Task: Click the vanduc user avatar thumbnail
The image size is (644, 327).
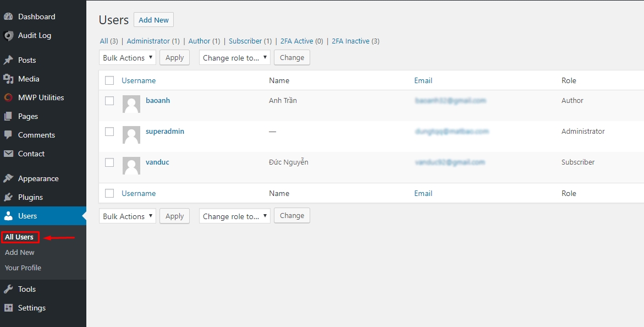Action: (131, 166)
